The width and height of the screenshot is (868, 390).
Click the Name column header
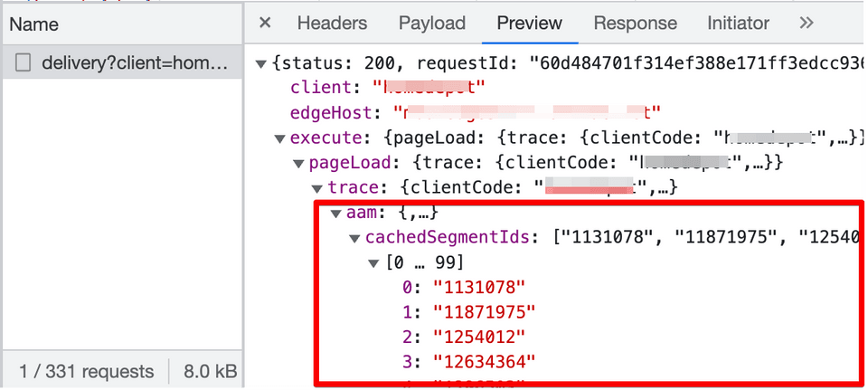coord(122,24)
